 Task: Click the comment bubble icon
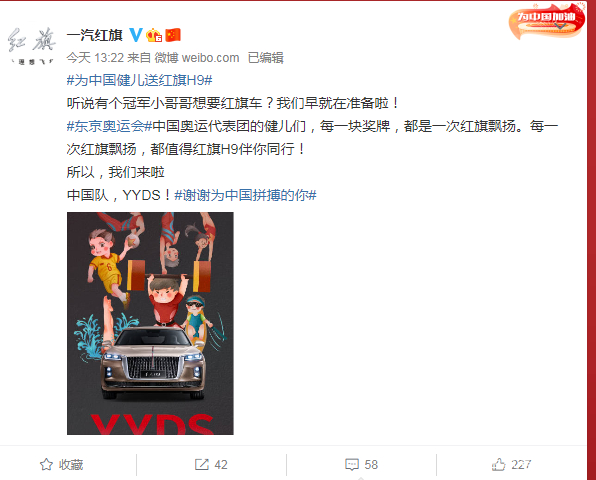pos(352,464)
